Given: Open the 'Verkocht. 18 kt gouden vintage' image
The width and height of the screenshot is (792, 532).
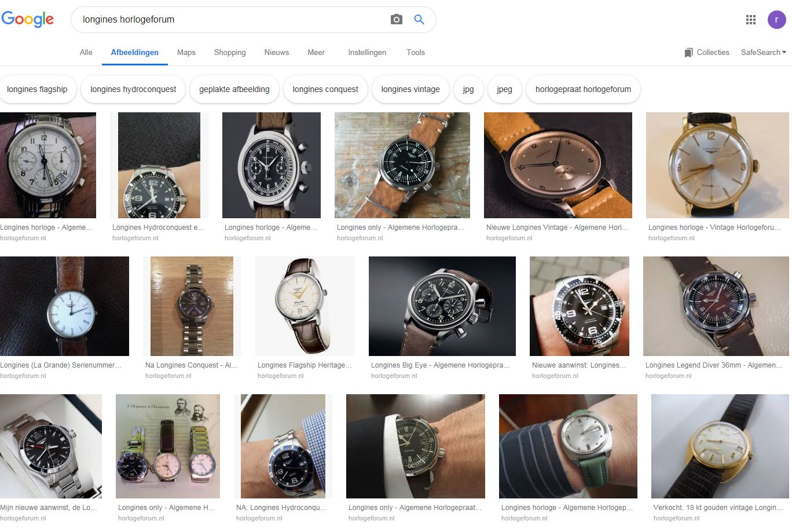Looking at the screenshot, I should click(x=720, y=446).
